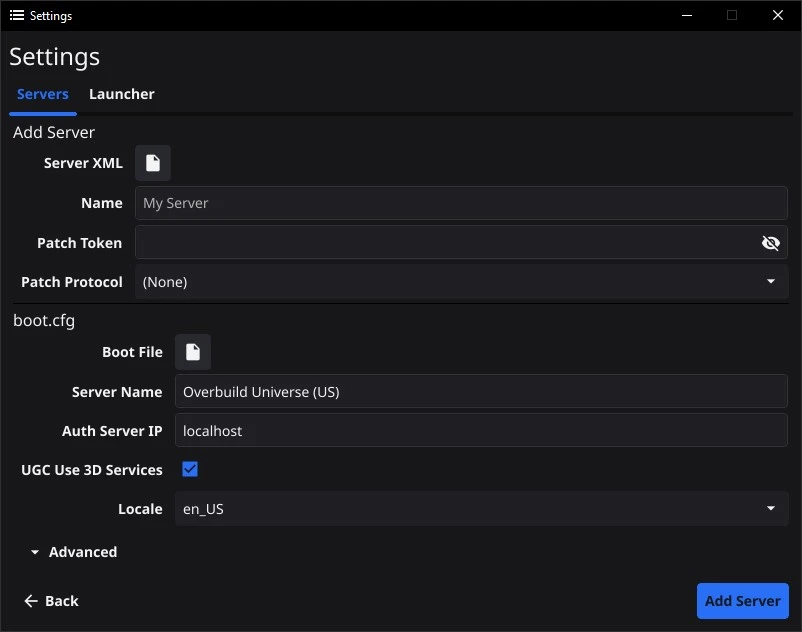The width and height of the screenshot is (802, 632).
Task: Uncheck UGC Use 3D Services checkbox
Action: (190, 469)
